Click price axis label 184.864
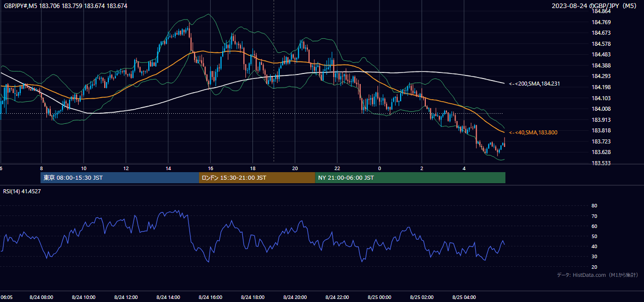The image size is (644, 302). pyautogui.click(x=600, y=11)
